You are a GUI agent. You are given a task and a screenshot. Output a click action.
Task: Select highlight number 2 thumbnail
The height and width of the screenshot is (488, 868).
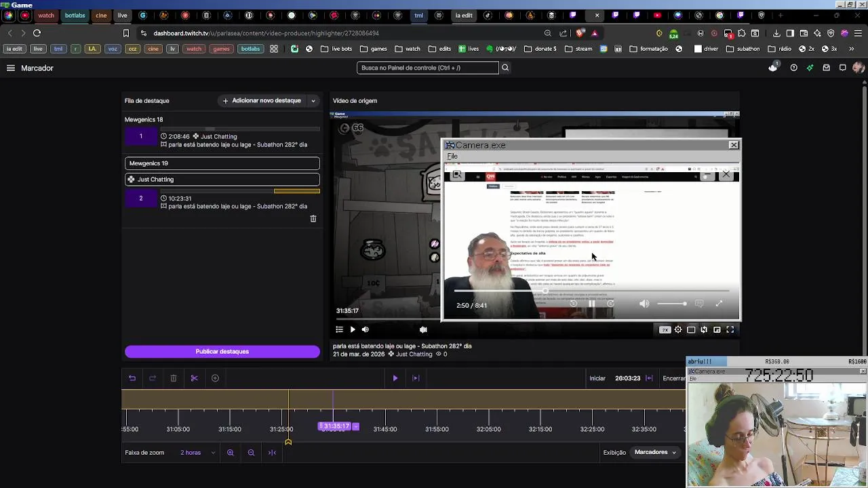point(141,199)
